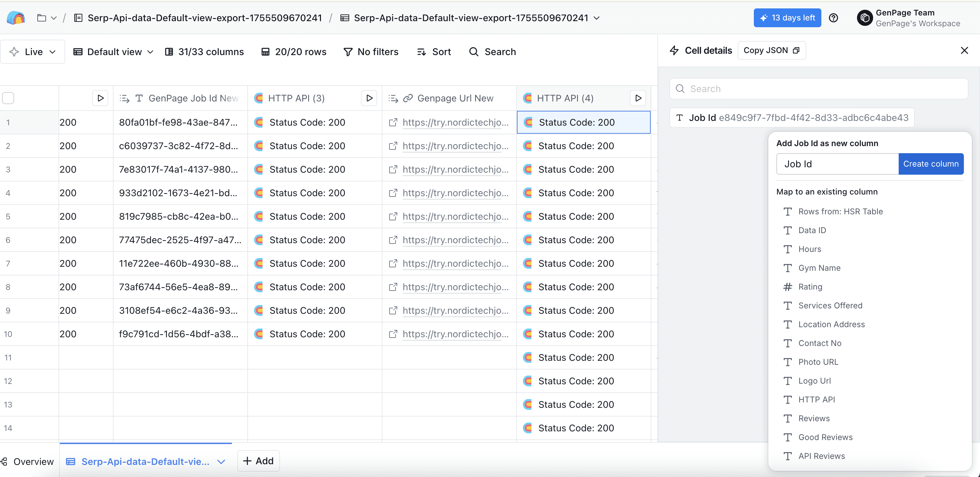
Task: Open the 31/33 columns selector
Action: [204, 52]
